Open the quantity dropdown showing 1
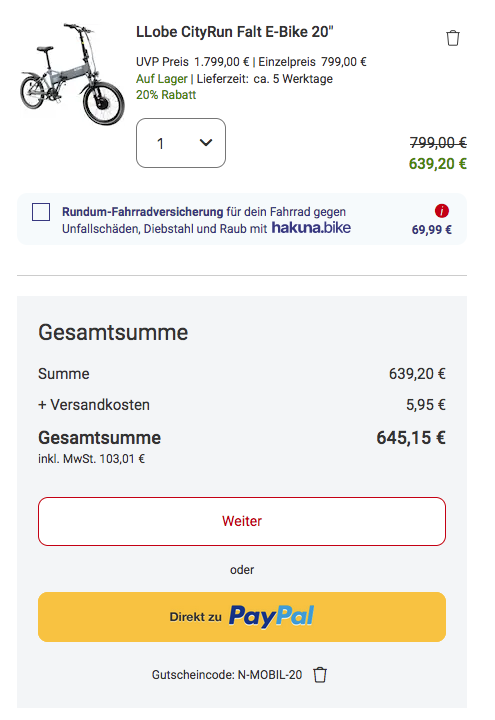Image resolution: width=495 pixels, height=720 pixels. pos(181,143)
